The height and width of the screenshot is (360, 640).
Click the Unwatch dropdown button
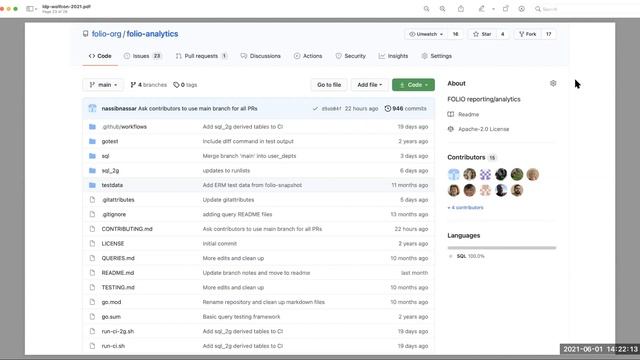426,34
